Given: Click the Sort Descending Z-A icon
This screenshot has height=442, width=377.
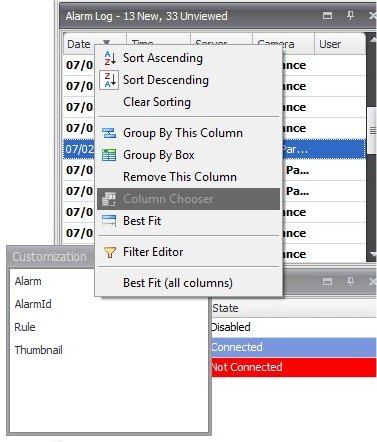Looking at the screenshot, I should coord(109,80).
